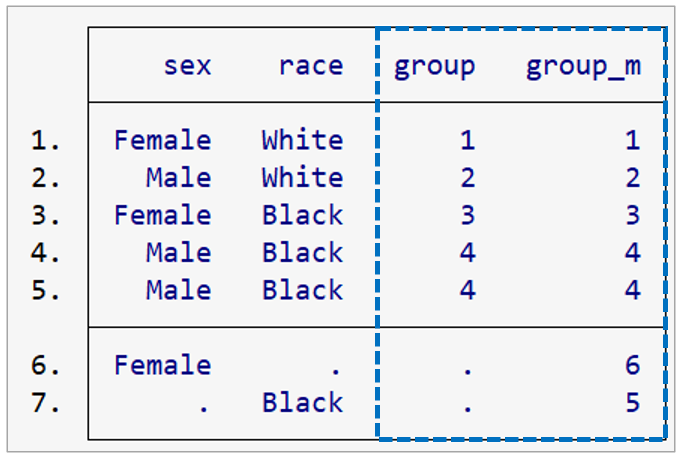
Task: Click the 'group_m' column header
Action: 583,66
